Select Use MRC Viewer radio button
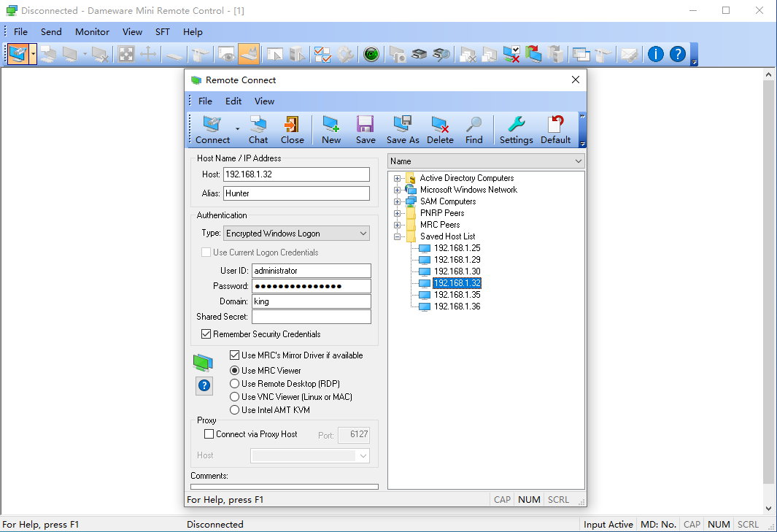Screen dimensions: 777x532 coord(234,371)
